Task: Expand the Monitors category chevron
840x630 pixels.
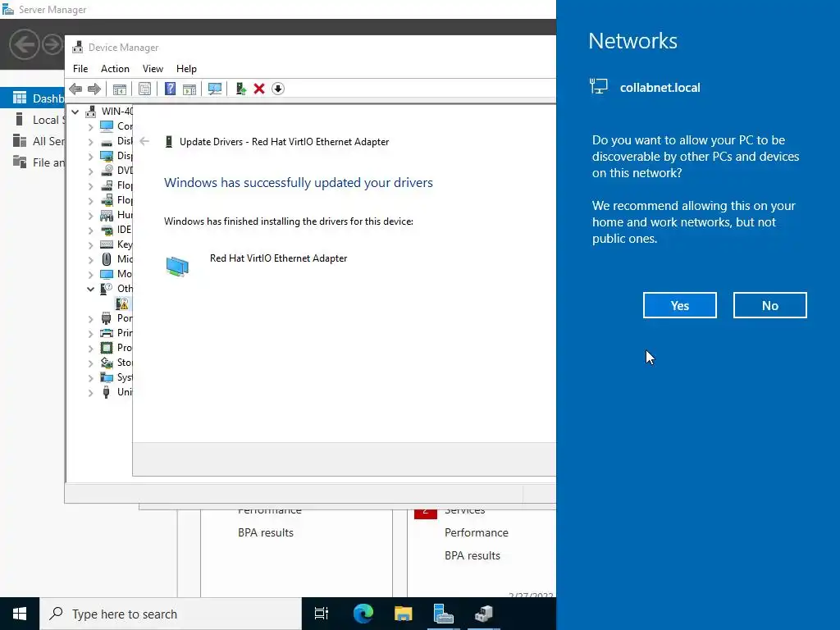Action: click(90, 274)
